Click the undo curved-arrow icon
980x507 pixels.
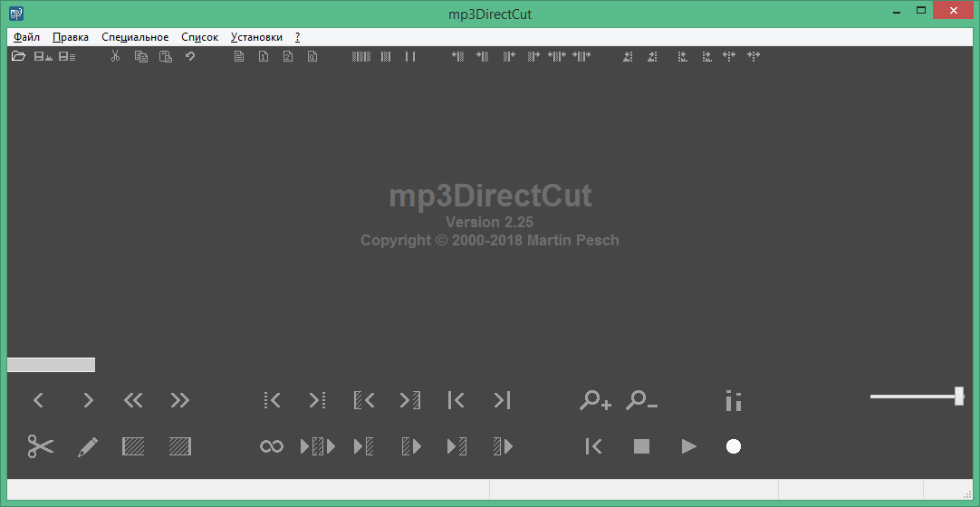point(190,56)
